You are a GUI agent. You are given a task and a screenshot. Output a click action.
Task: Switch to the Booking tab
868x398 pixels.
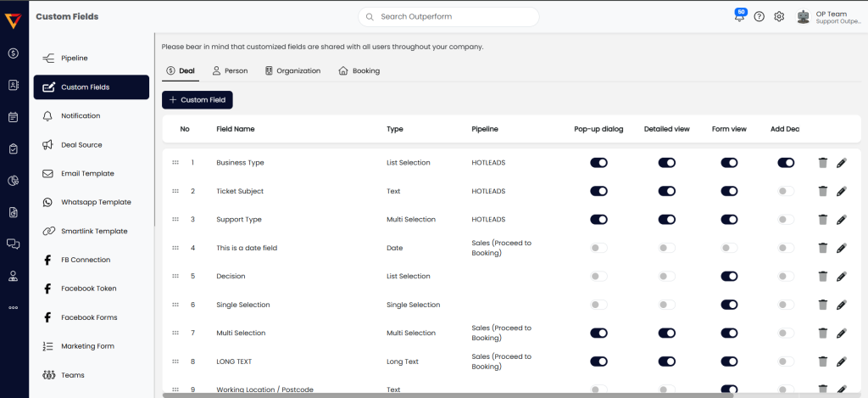click(x=359, y=71)
